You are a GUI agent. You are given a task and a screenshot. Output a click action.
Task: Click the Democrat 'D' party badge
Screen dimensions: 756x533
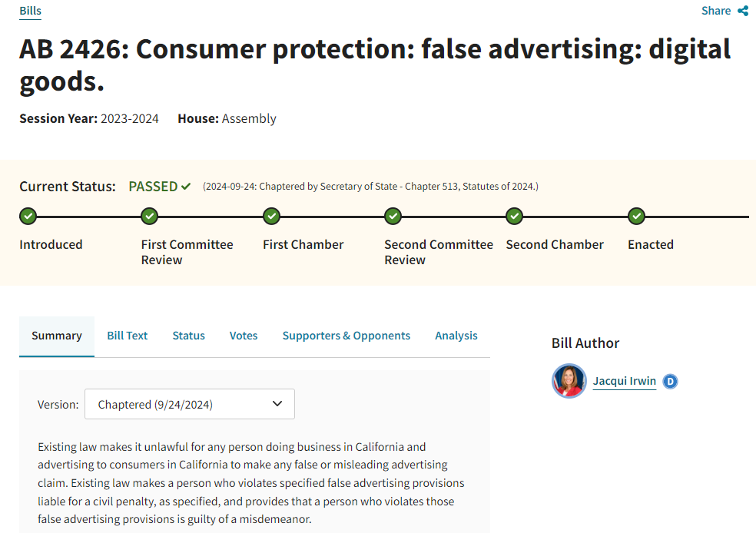(670, 381)
